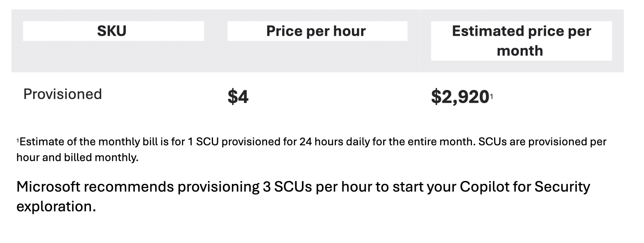Click the Estimated price per month header

(x=521, y=41)
